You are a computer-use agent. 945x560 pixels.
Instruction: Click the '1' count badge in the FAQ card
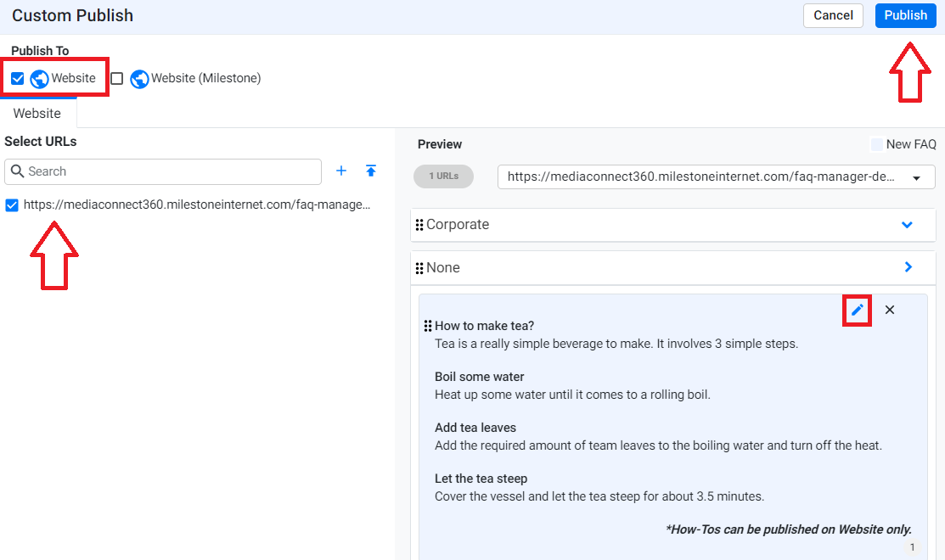(x=912, y=546)
